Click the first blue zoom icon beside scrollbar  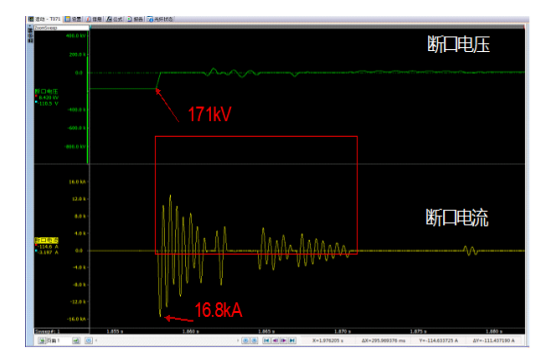click(x=245, y=340)
